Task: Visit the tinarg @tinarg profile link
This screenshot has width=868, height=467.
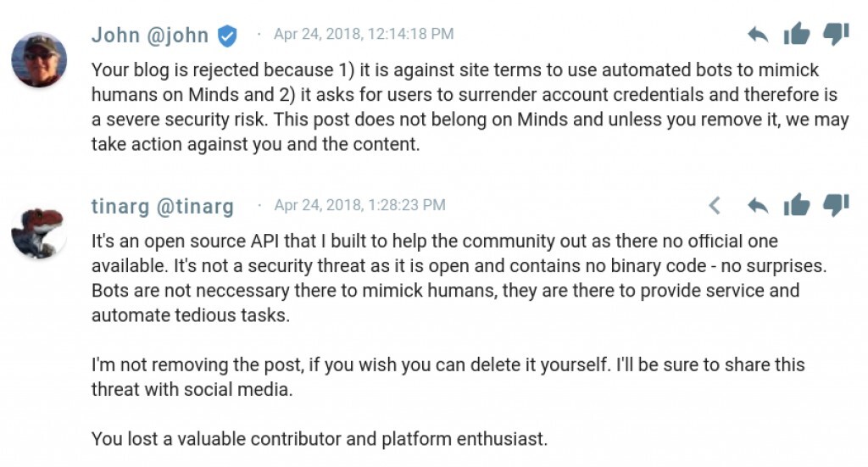Action: [162, 206]
